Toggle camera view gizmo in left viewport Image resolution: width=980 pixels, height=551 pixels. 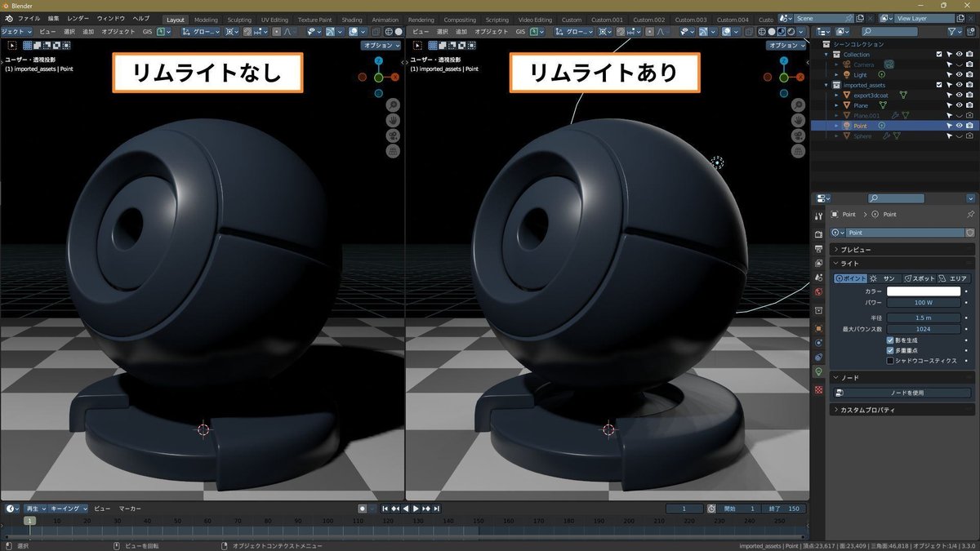(393, 136)
